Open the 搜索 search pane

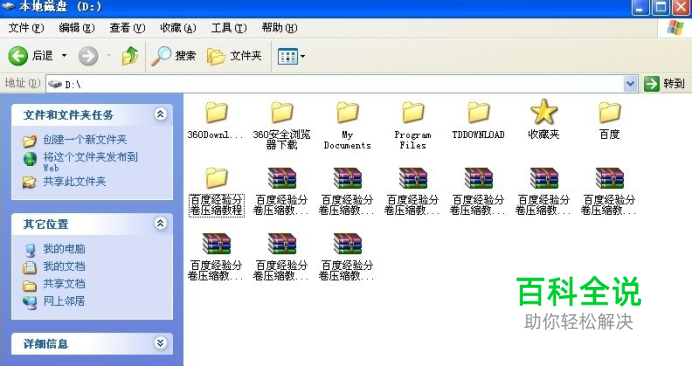click(173, 56)
